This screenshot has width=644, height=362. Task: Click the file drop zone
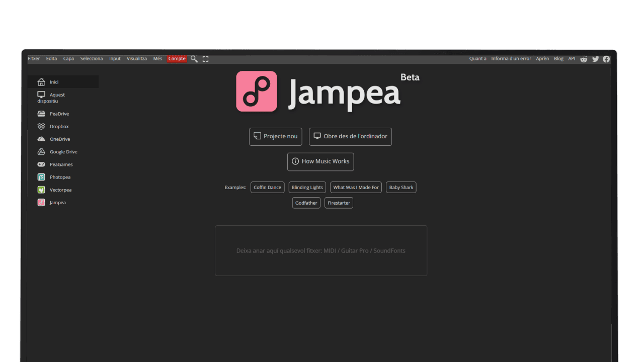[320, 250]
